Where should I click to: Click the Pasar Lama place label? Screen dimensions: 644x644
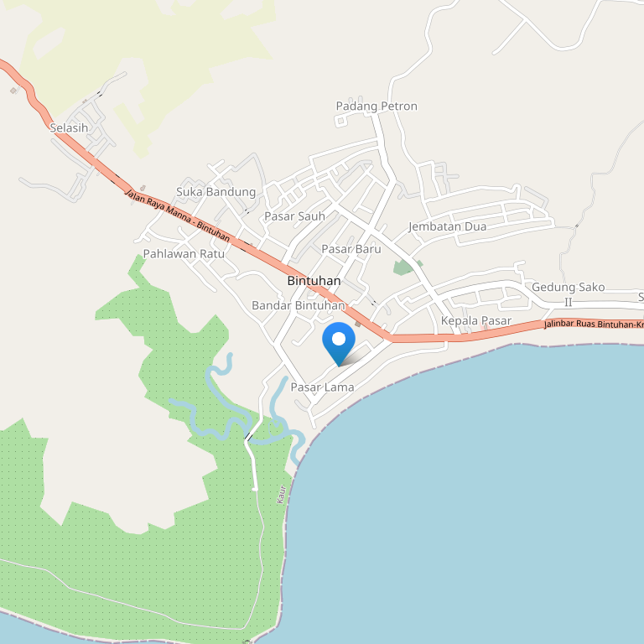pyautogui.click(x=322, y=387)
